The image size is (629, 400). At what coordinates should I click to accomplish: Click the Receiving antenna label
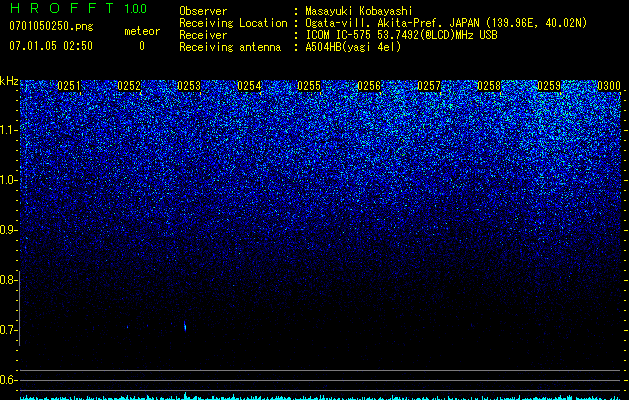click(230, 47)
